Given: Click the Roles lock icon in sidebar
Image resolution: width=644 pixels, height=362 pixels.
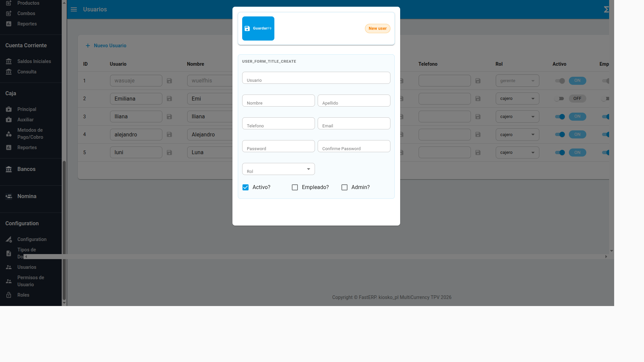Looking at the screenshot, I should [9, 295].
